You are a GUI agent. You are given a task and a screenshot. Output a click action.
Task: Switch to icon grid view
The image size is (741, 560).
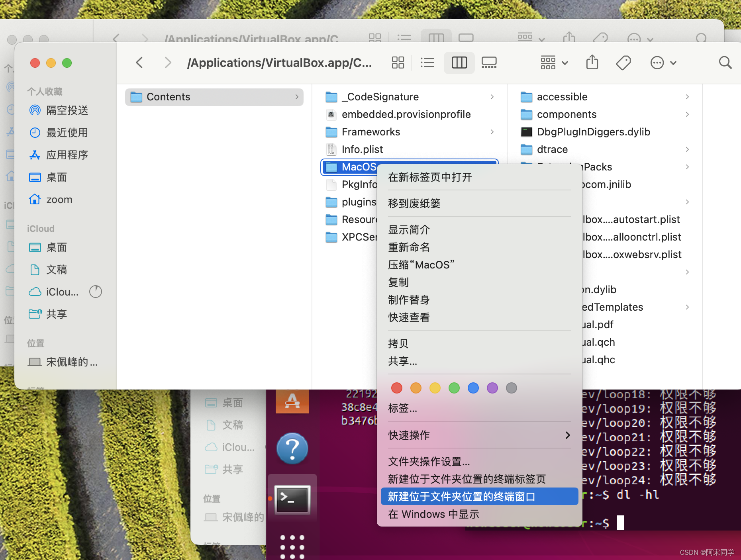[398, 63]
